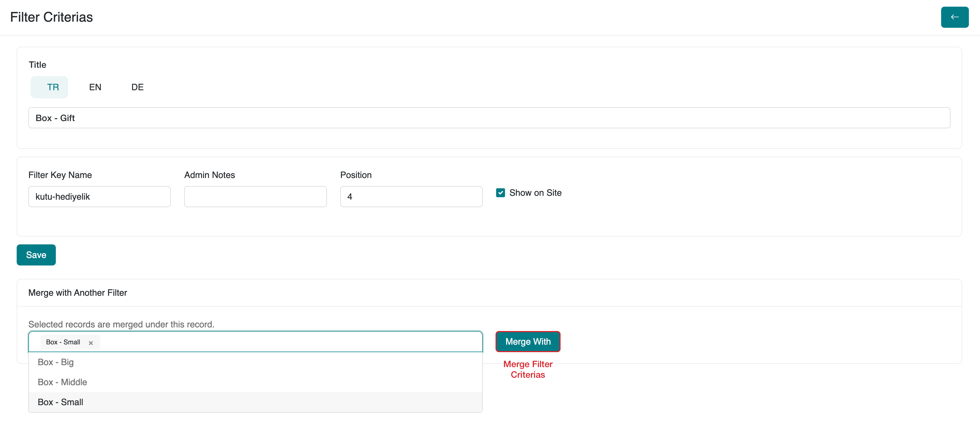Select Box - Middle from dropdown list
The height and width of the screenshot is (426, 980).
pos(62,382)
